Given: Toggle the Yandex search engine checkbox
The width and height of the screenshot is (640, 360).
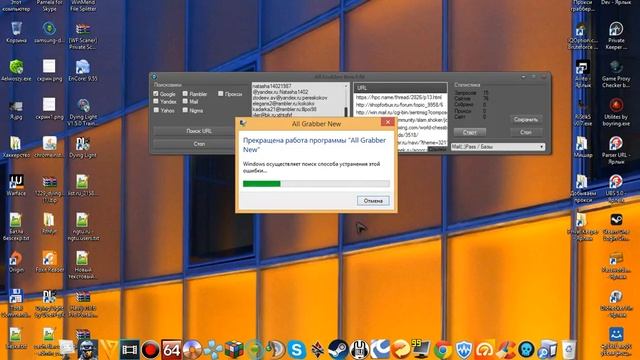Looking at the screenshot, I should [156, 101].
